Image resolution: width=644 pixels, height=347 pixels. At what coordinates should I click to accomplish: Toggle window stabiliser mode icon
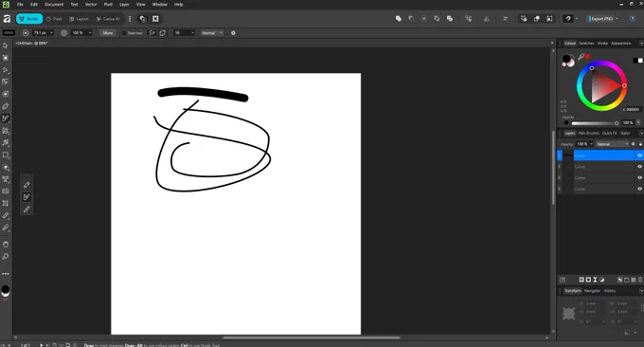(x=163, y=33)
